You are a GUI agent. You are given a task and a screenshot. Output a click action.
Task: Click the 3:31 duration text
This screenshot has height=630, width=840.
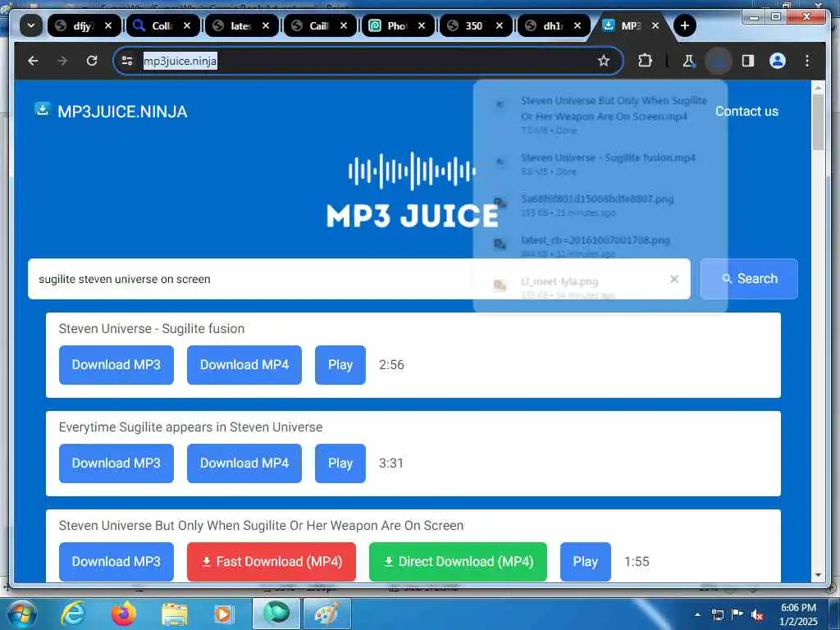(391, 463)
